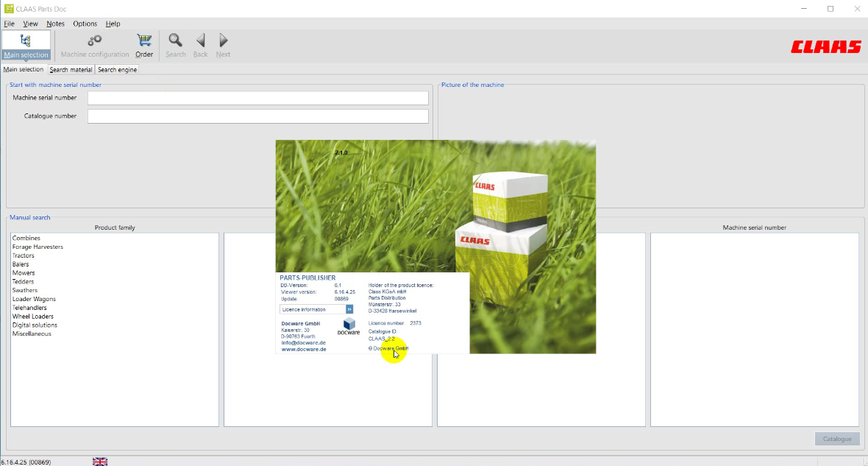
Task: Minimize the CLAAS Parts Doc window
Action: pyautogui.click(x=804, y=9)
